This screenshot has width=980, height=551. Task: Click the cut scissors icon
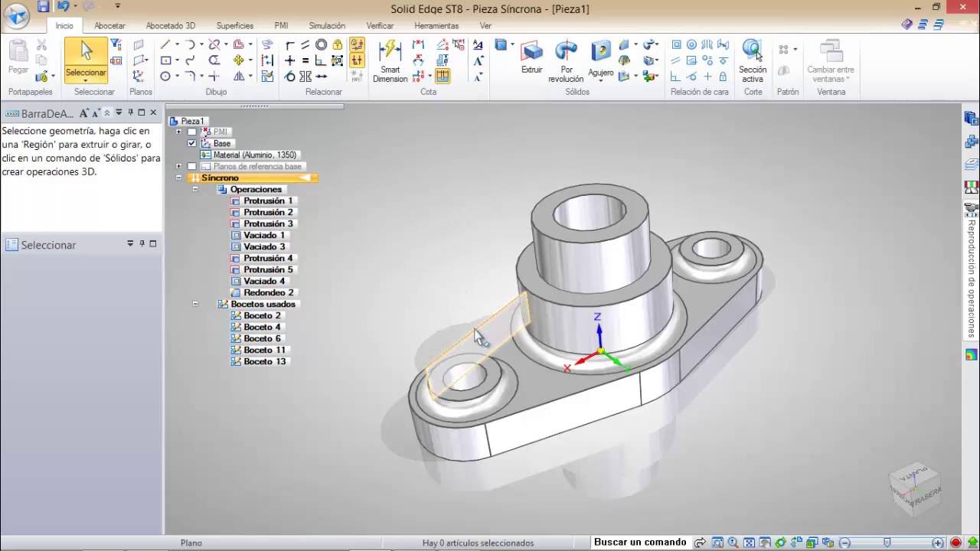click(x=41, y=45)
